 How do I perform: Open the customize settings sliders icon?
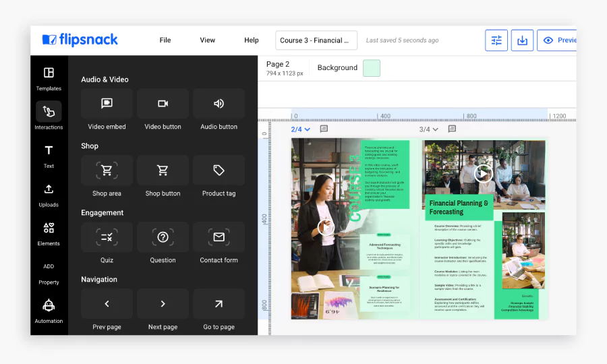(x=496, y=40)
